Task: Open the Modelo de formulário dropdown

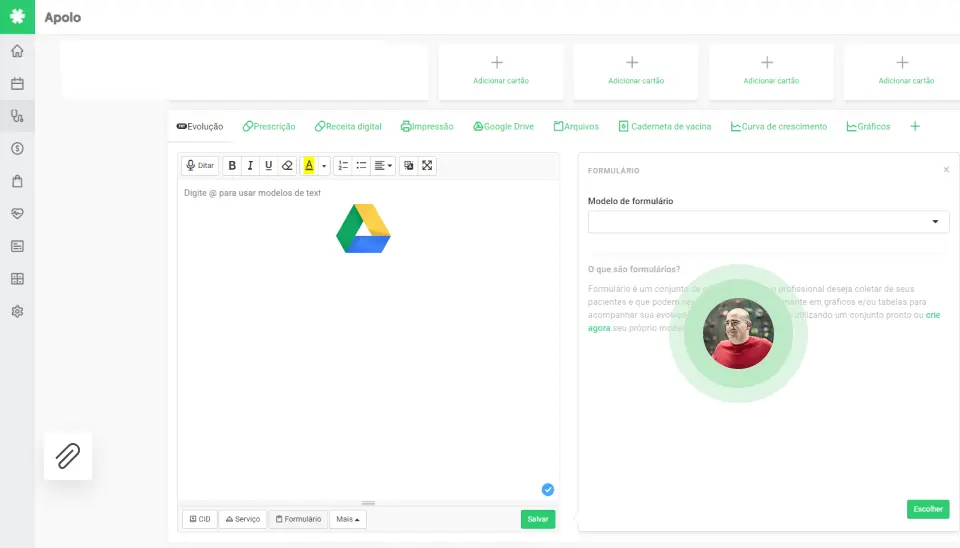Action: (768, 222)
